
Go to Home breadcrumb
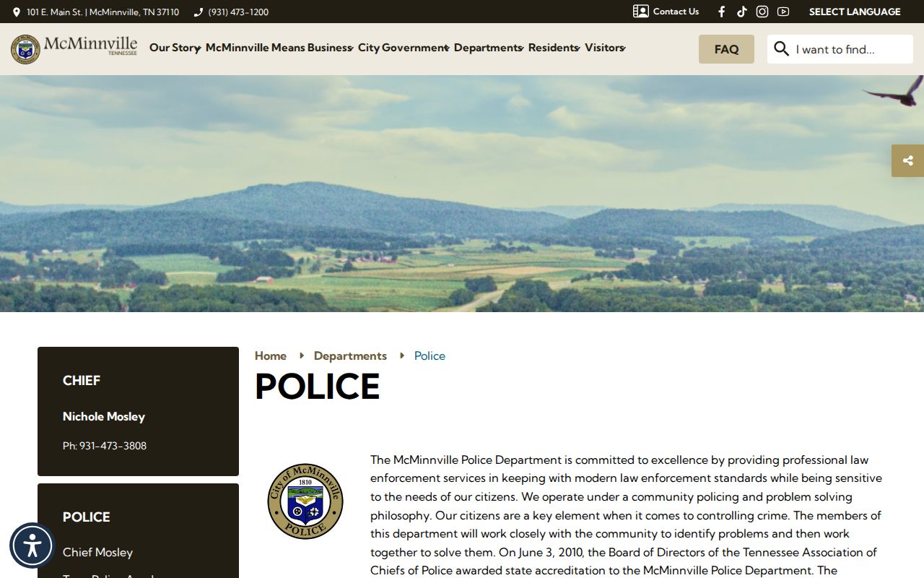point(271,355)
